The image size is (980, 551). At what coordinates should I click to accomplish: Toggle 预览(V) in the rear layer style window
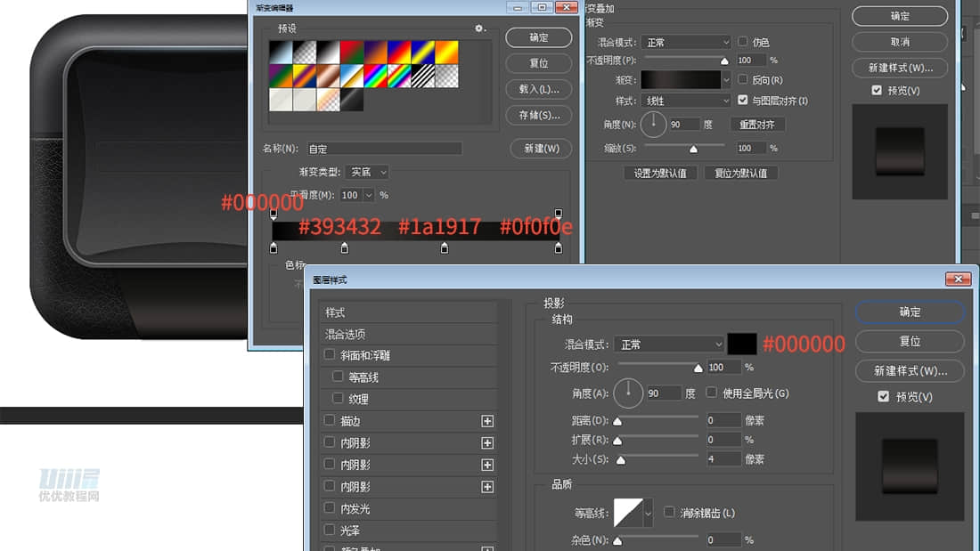tap(877, 90)
